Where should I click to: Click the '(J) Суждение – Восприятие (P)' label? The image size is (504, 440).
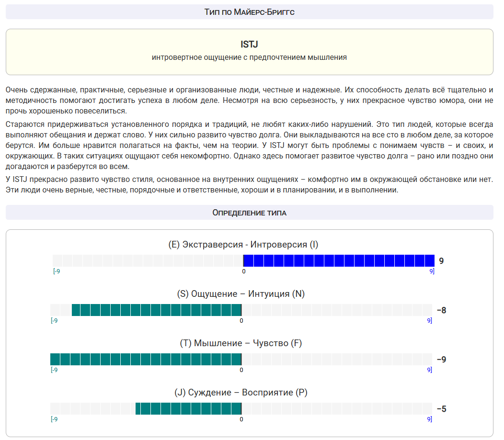[241, 393]
